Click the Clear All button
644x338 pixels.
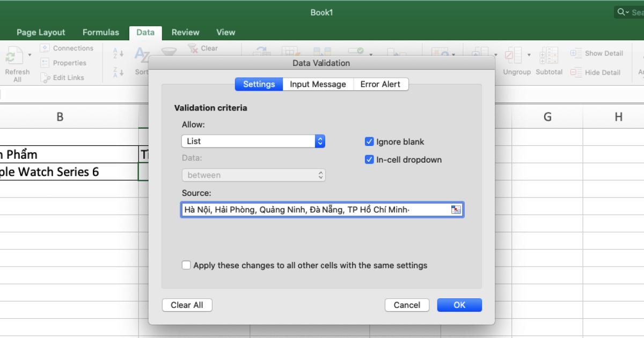point(187,305)
